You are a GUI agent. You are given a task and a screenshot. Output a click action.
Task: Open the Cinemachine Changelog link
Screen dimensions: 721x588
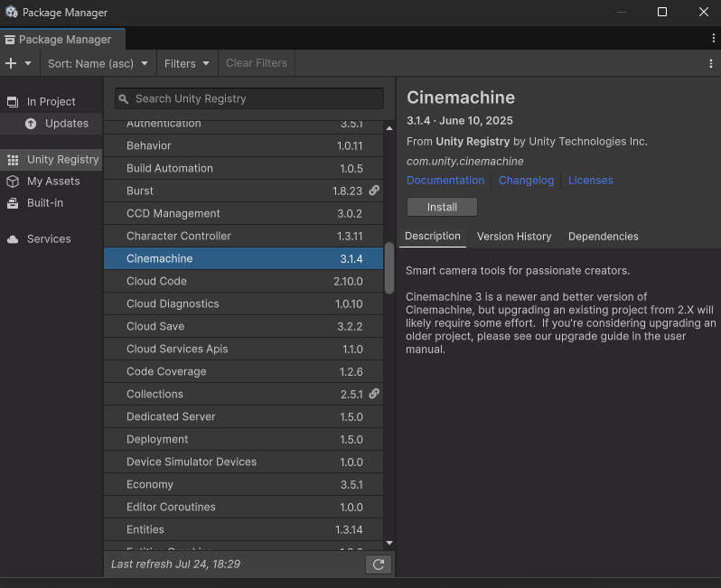pos(526,181)
